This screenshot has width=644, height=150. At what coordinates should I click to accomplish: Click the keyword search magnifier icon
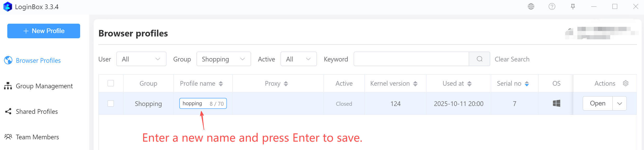click(480, 59)
